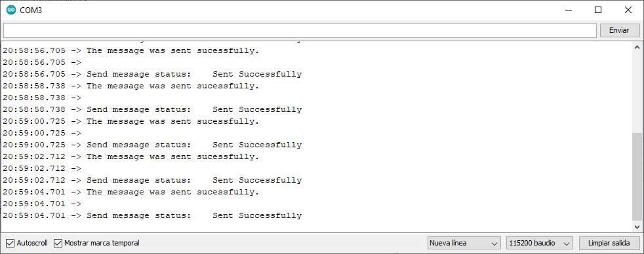Click the scrollbar up arrow in output area

tap(637, 46)
